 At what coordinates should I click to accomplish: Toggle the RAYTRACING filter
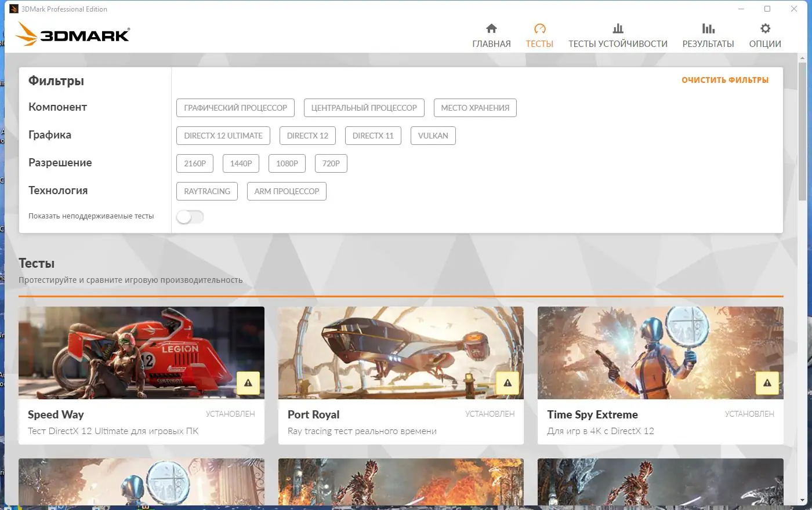pyautogui.click(x=206, y=191)
